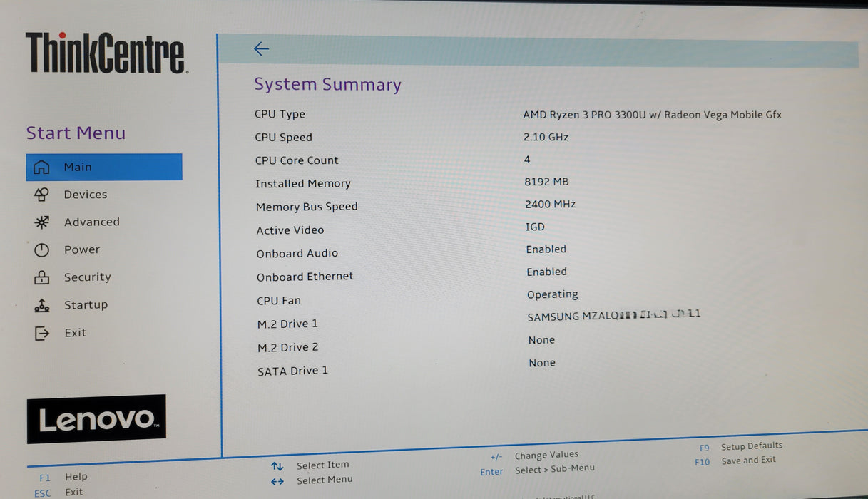Click the AMD Ryzen 3 PRO 3300U value
This screenshot has width=868, height=499.
pyautogui.click(x=652, y=115)
